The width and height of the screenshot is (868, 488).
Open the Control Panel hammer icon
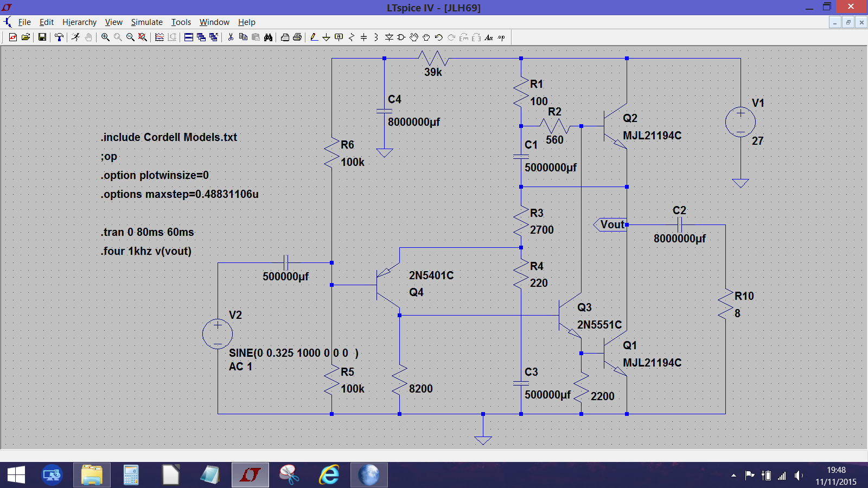coord(59,37)
